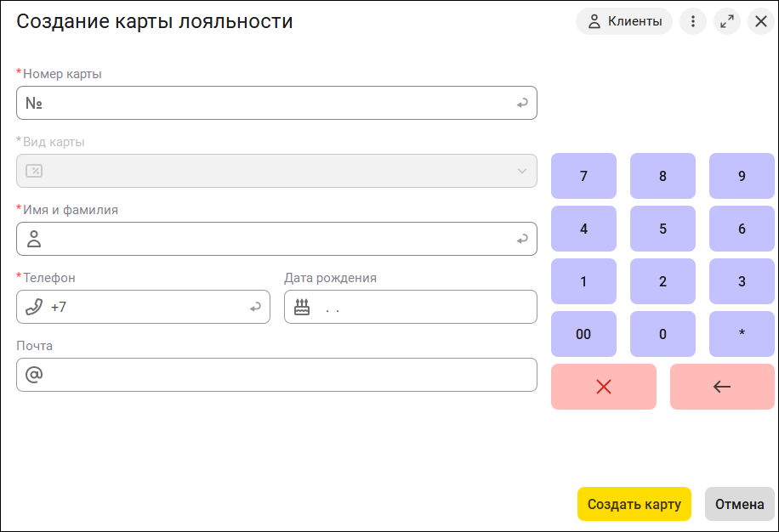The height and width of the screenshot is (532, 779).
Task: Click the birthday cake icon in date field
Action: point(303,308)
